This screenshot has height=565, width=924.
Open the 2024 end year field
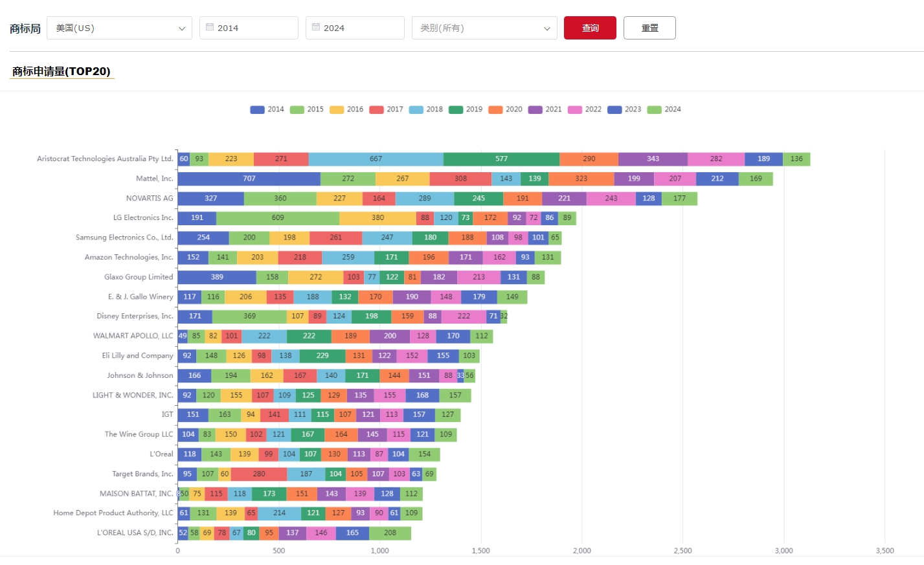(355, 28)
